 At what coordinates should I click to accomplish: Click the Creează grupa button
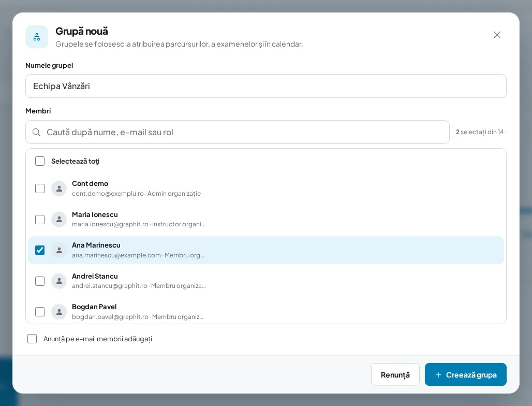pyautogui.click(x=466, y=374)
